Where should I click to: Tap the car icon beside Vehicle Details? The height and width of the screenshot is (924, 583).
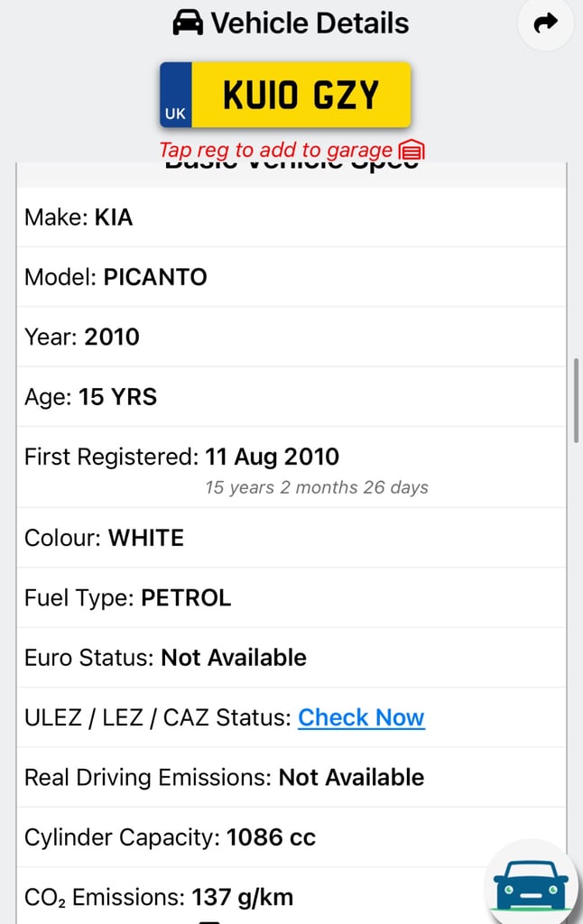click(188, 23)
